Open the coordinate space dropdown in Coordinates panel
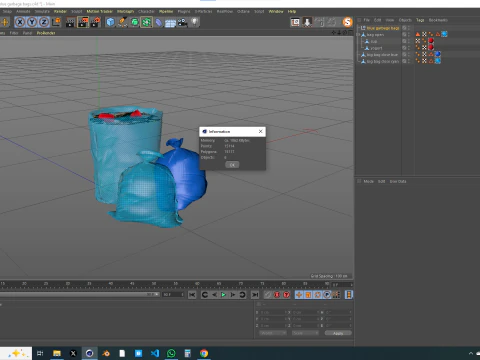Screen dimensions: 480x360 tap(273, 333)
